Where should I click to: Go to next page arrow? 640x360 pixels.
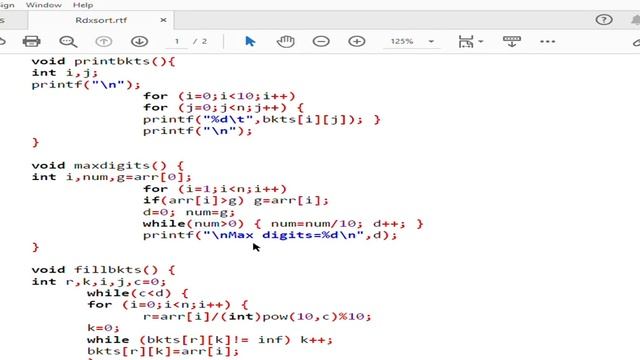140,41
